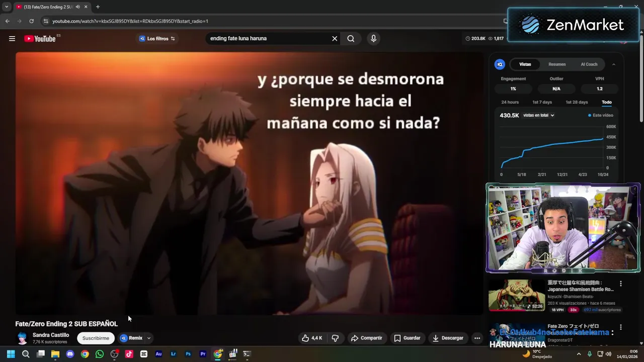The width and height of the screenshot is (644, 362).
Task: Open Chrome tab search dropdown
Action: (x=7, y=7)
